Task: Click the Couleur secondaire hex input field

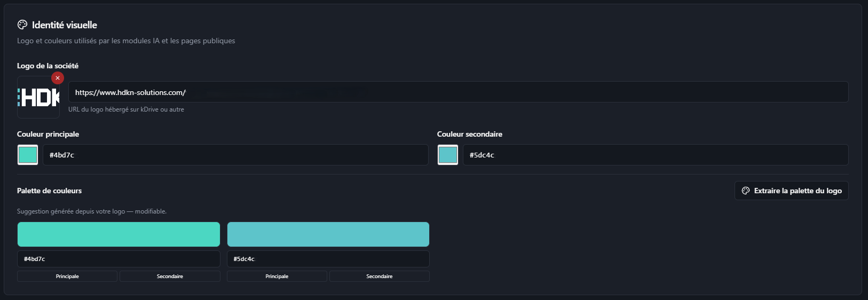Action: coord(656,155)
